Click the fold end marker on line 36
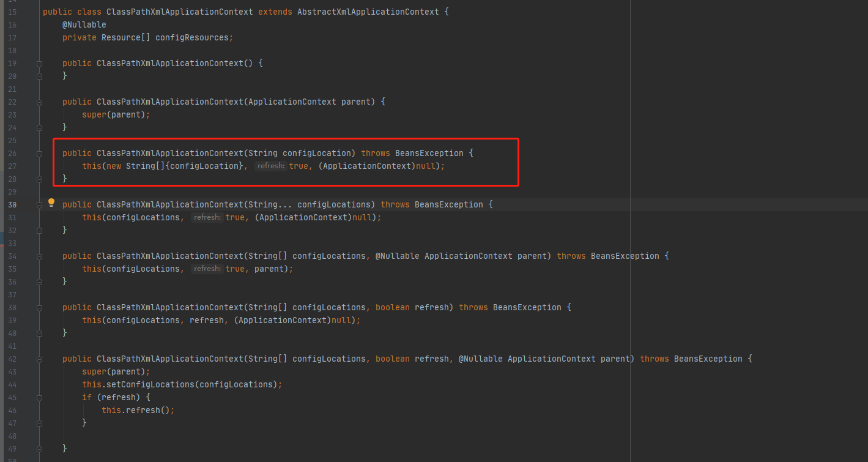Viewport: 868px width, 462px height. 39,281
